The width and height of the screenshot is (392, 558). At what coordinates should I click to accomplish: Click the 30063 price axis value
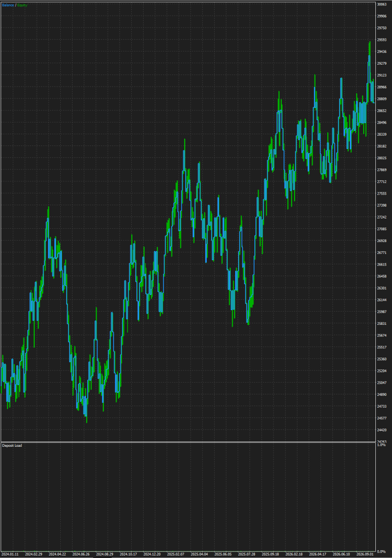tap(382, 4)
